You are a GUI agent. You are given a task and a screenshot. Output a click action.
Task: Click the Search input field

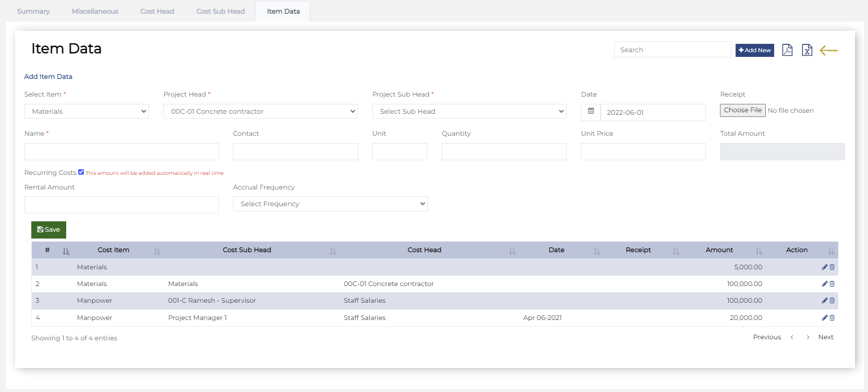[x=673, y=50]
